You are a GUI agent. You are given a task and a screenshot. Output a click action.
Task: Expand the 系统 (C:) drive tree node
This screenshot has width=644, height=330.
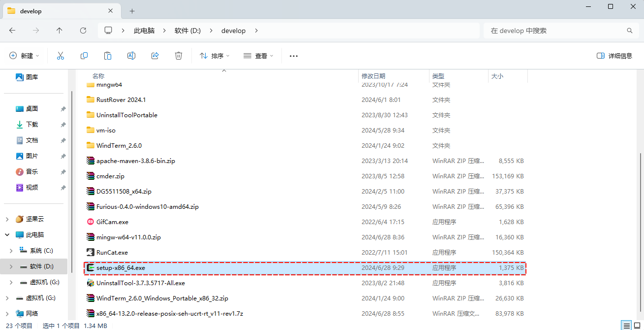(11, 251)
